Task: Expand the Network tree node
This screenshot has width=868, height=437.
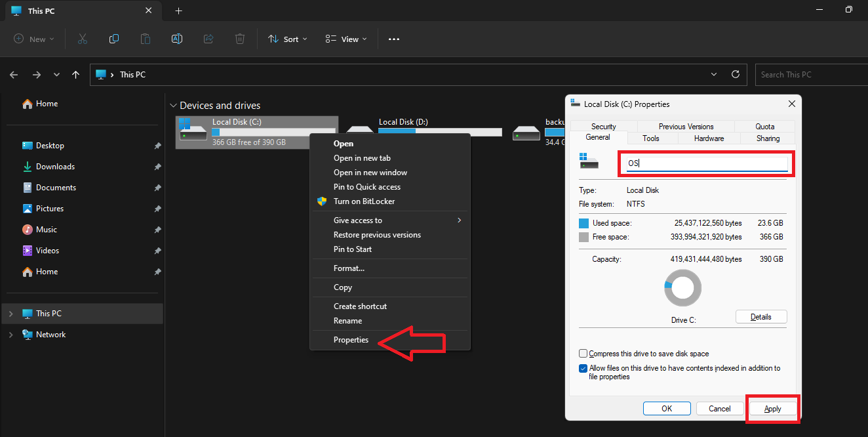Action: pos(10,335)
